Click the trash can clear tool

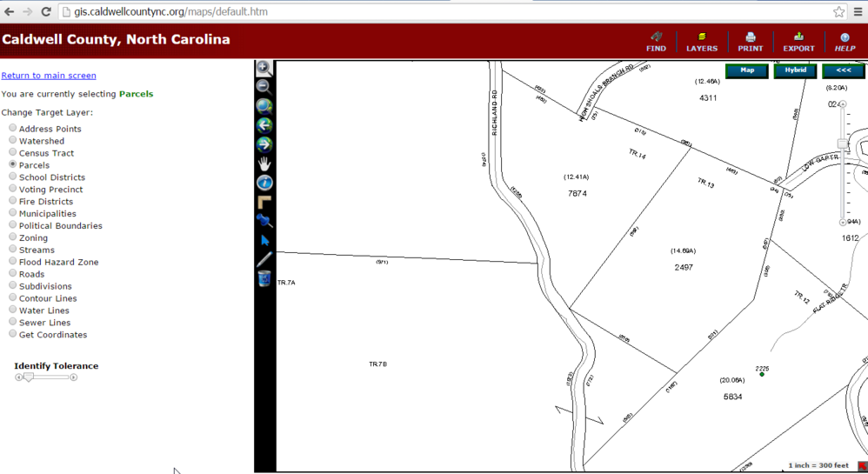point(264,278)
